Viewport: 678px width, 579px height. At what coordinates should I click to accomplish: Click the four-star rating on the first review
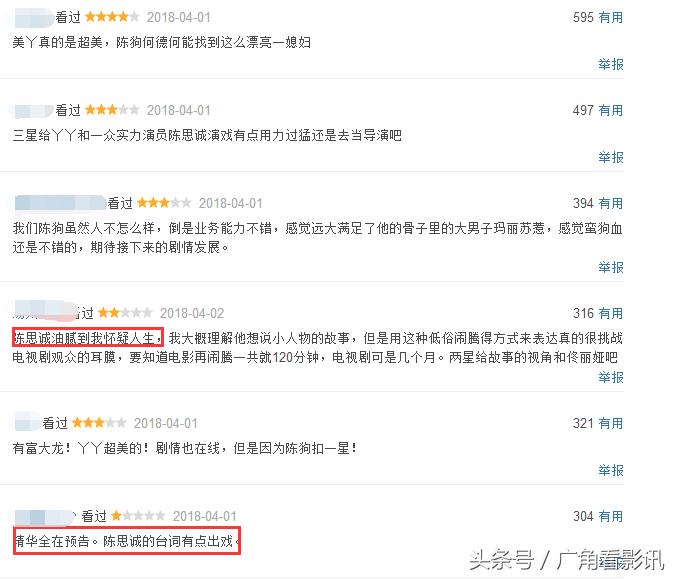112,17
